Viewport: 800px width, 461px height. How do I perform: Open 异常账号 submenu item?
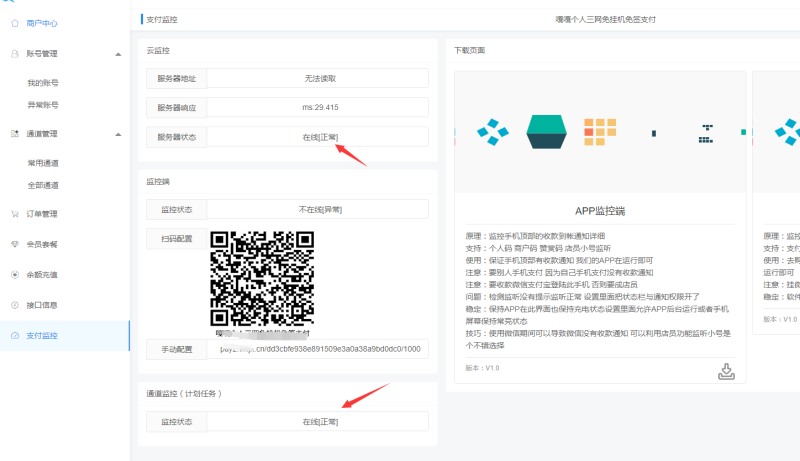point(43,105)
